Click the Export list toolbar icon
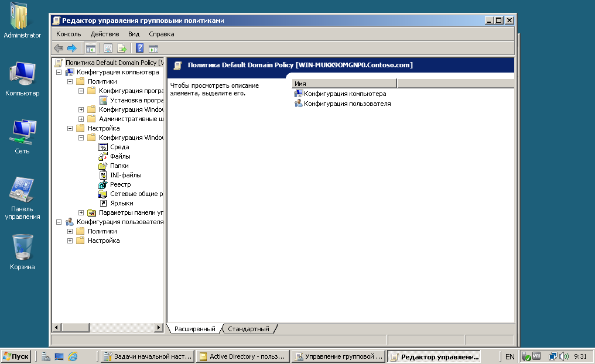Screen dimensions: 595x364 click(122, 48)
